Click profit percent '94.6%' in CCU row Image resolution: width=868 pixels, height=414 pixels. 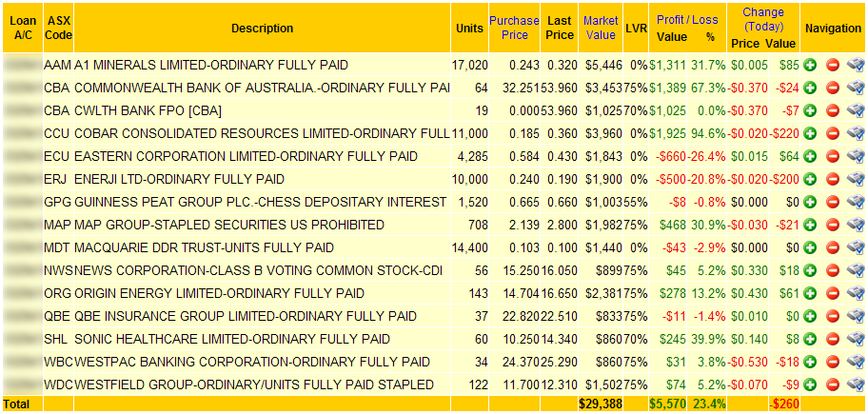tap(707, 133)
